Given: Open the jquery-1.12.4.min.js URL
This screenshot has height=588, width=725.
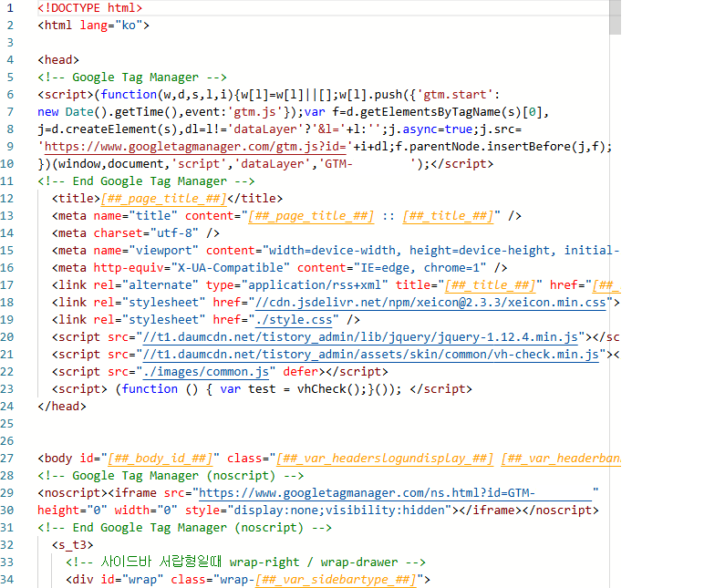Looking at the screenshot, I should point(360,337).
